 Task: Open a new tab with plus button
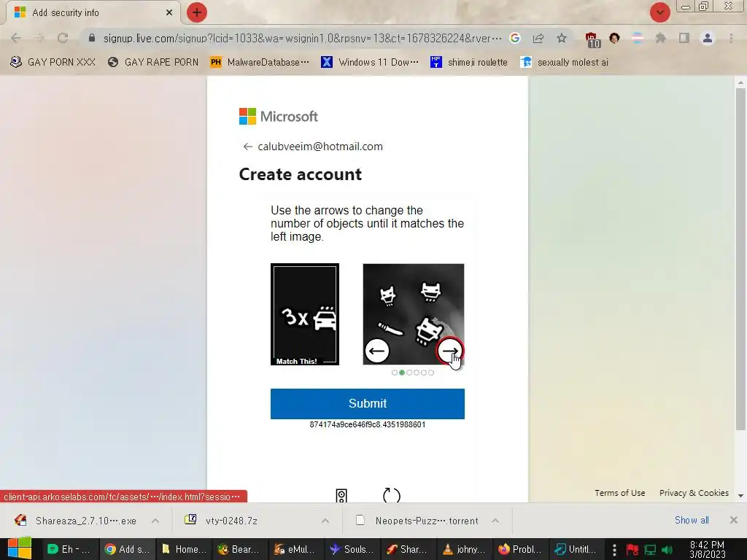tap(197, 12)
